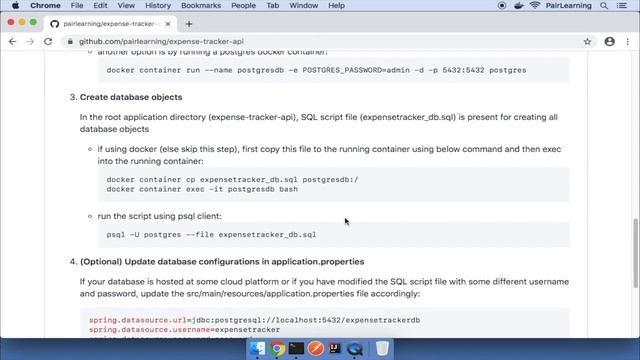The image size is (640, 360).
Task: Open the Trash in the Dock
Action: coord(382,349)
